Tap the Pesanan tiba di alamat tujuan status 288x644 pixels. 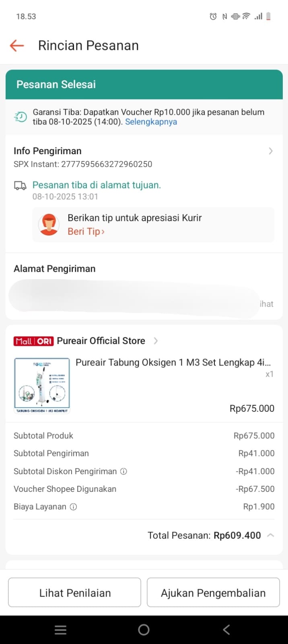click(97, 185)
